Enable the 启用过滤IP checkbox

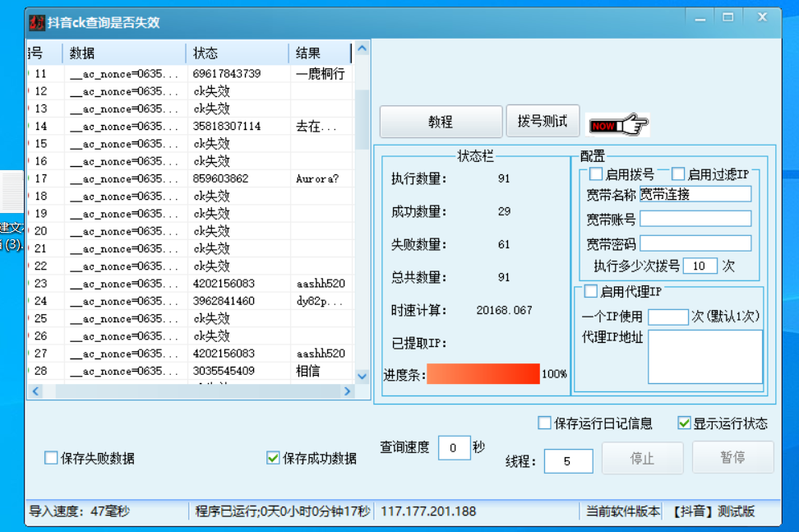pyautogui.click(x=677, y=174)
